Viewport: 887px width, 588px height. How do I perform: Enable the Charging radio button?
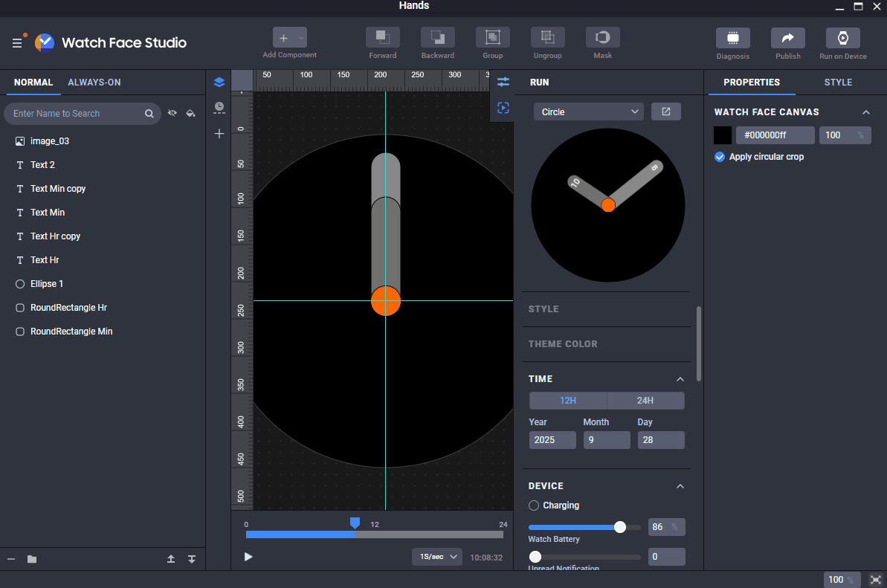[533, 505]
